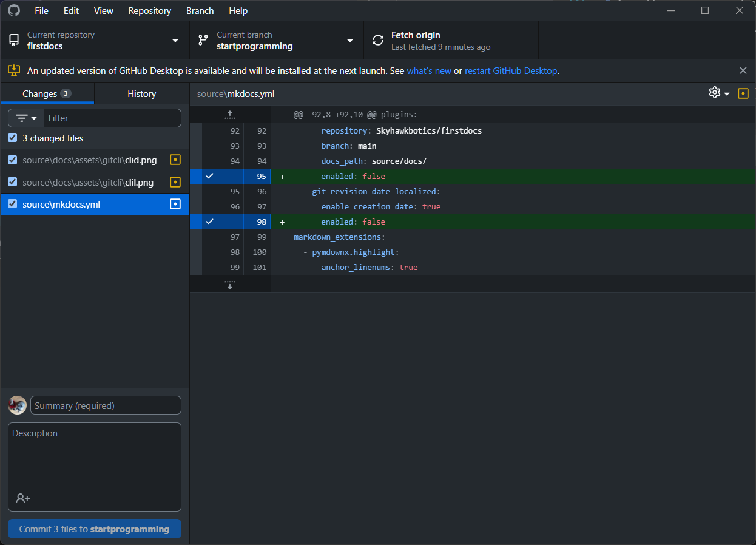Open the what's new link
This screenshot has height=545, width=756.
coord(429,70)
